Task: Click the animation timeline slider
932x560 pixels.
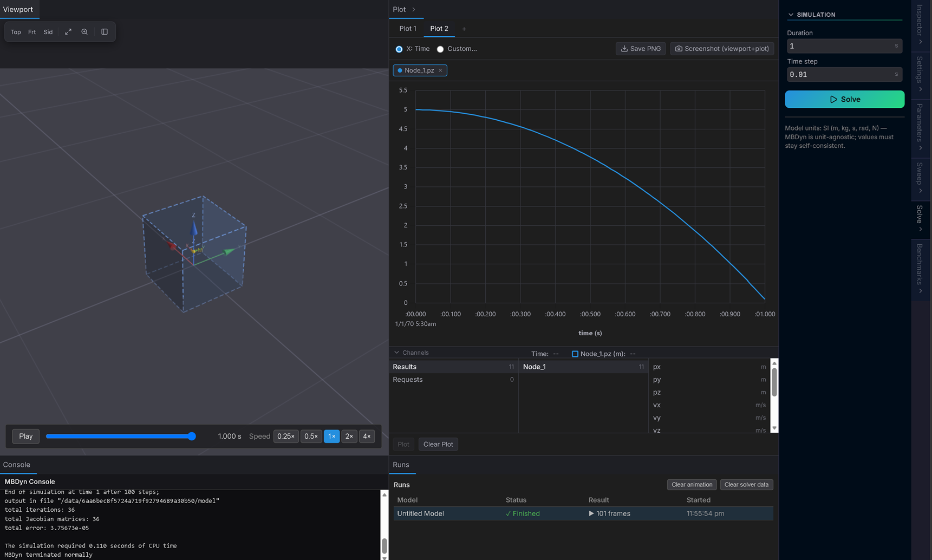Action: tap(121, 436)
